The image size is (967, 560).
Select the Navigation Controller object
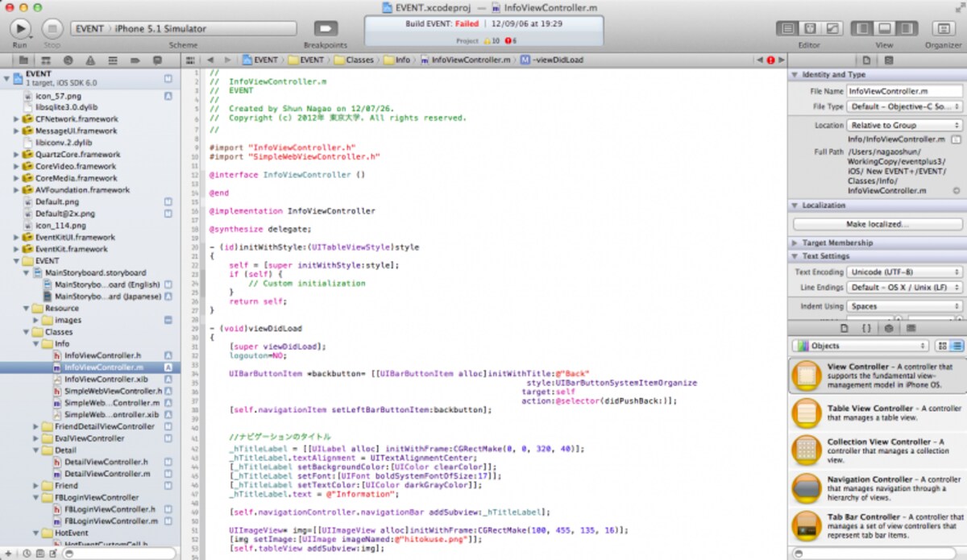click(x=878, y=488)
